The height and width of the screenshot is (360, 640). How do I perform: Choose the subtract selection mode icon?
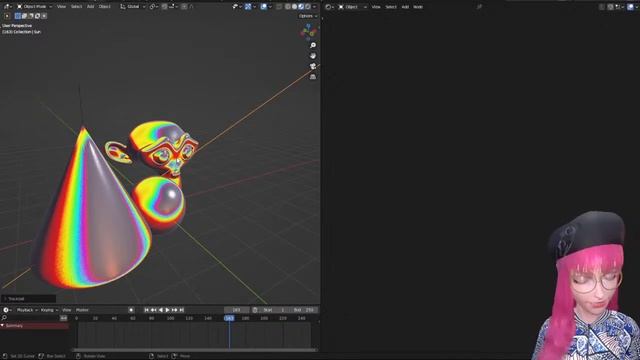[x=31, y=16]
